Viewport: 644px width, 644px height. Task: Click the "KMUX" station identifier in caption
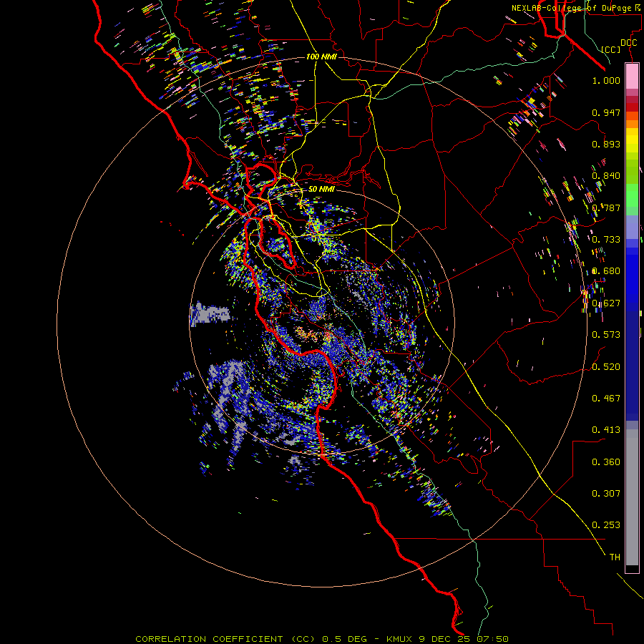[x=401, y=639]
